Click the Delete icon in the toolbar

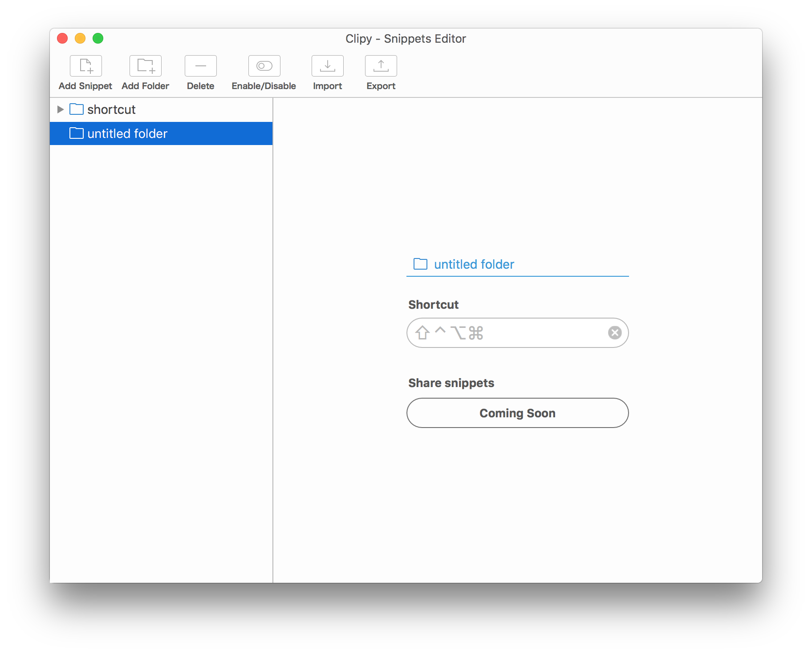pyautogui.click(x=200, y=66)
